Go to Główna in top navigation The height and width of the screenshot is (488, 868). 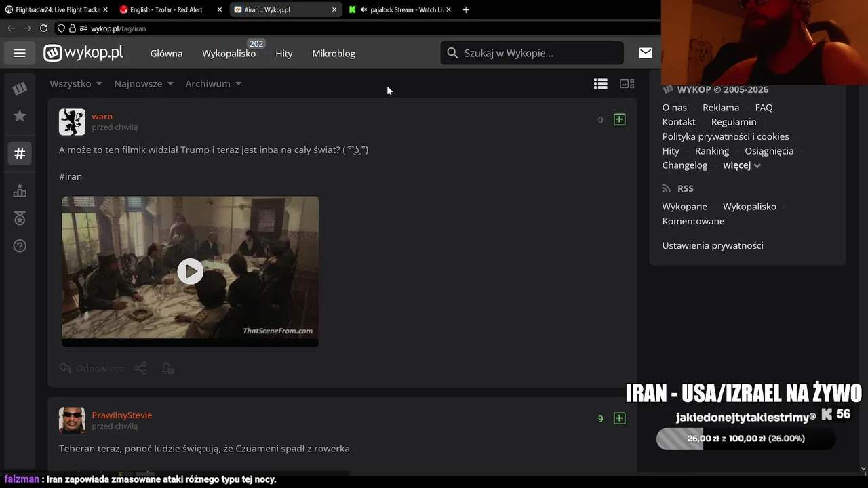coord(166,53)
